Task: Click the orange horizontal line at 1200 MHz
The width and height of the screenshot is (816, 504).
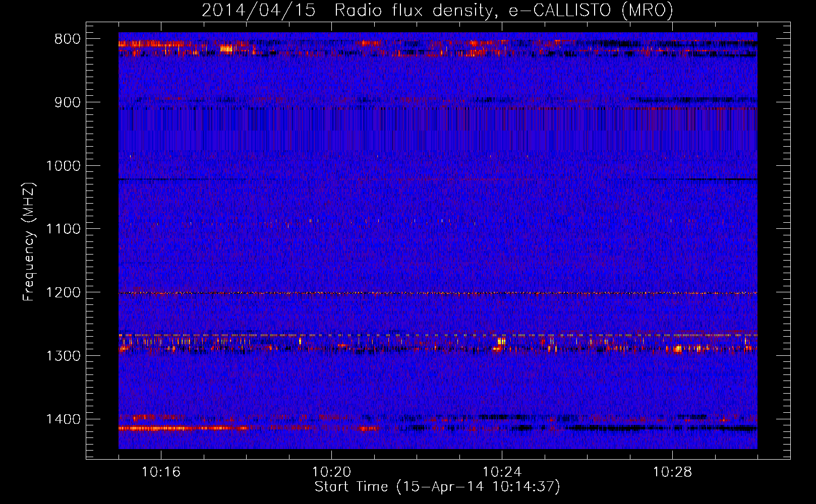Action: coord(438,293)
